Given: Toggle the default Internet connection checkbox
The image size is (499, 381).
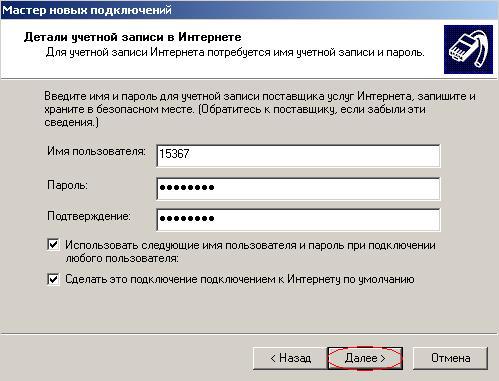Looking at the screenshot, I should 53,279.
